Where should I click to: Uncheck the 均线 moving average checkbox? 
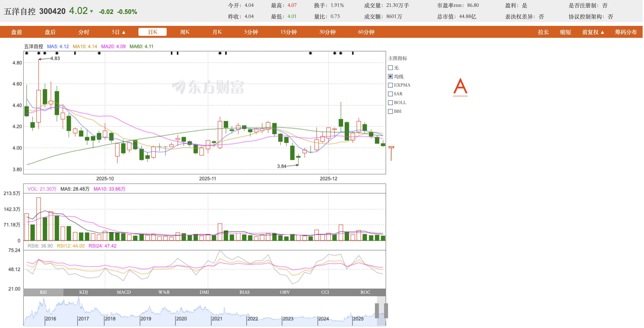(390, 76)
